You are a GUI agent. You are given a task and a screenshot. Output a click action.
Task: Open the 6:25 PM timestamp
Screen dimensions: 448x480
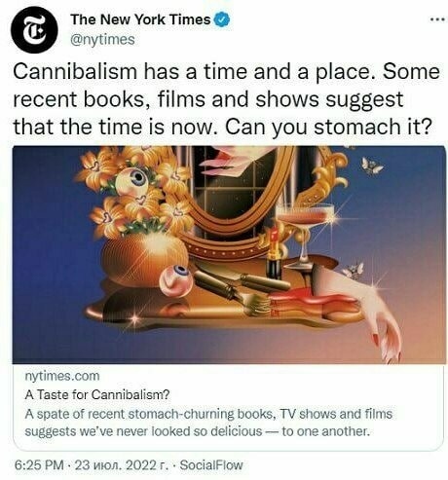tap(39, 464)
